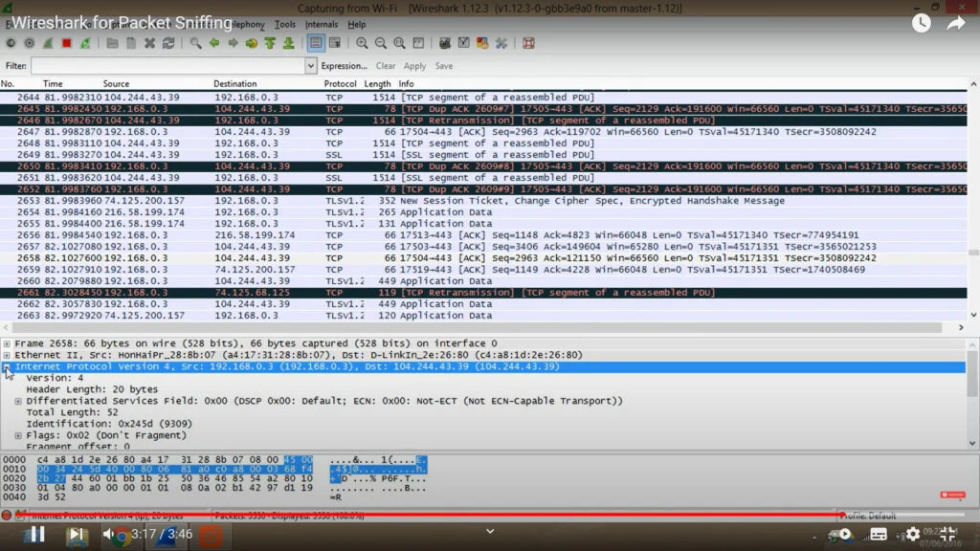Toggle packet list colorization
The image size is (980, 551).
pyautogui.click(x=316, y=43)
